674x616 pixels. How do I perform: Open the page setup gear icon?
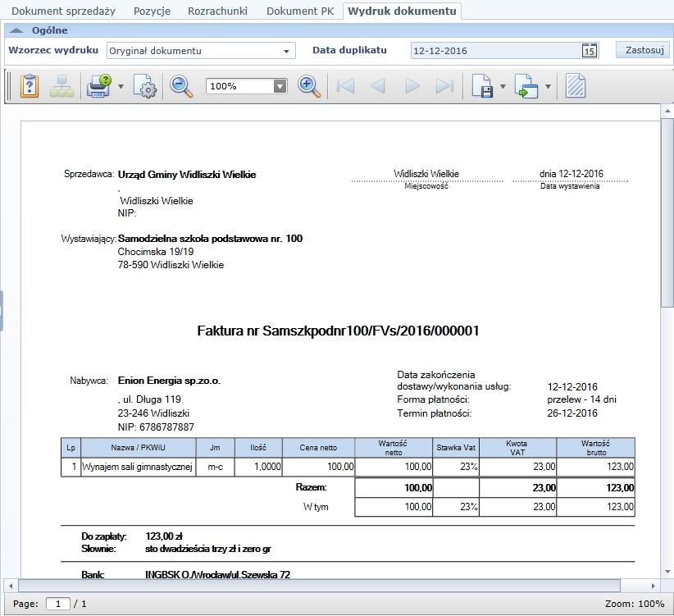click(145, 86)
